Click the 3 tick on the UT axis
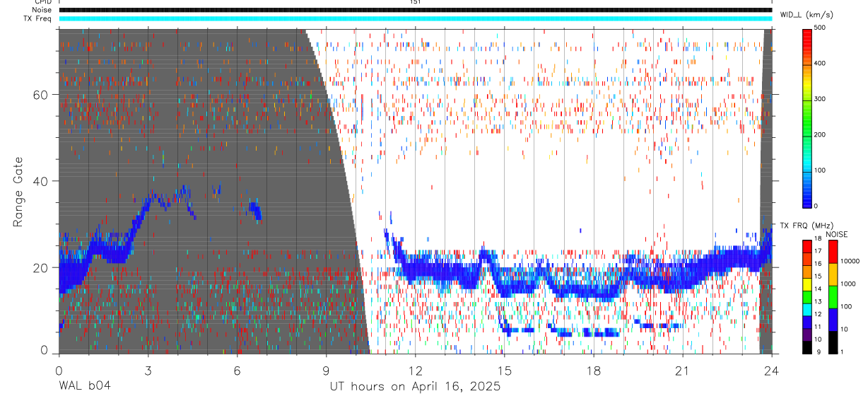This screenshot has width=868, height=401. (148, 371)
